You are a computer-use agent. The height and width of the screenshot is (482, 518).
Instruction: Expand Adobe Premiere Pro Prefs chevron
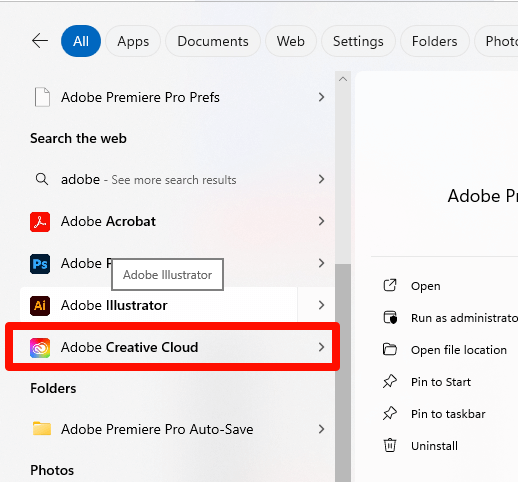coord(321,97)
